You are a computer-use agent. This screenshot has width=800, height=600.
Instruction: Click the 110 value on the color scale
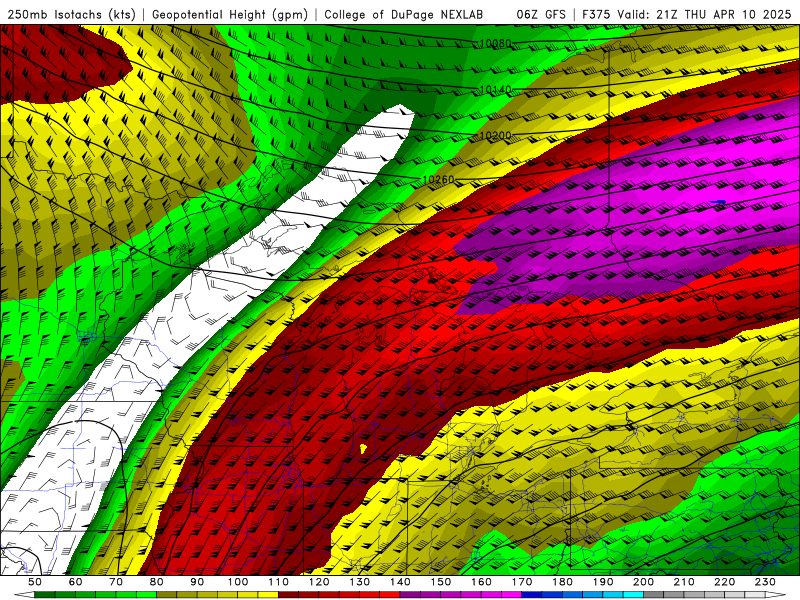[279, 582]
